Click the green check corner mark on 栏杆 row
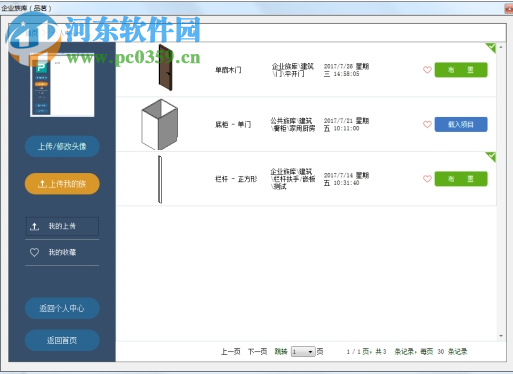Viewport: 513px width, 374px height. pyautogui.click(x=491, y=157)
